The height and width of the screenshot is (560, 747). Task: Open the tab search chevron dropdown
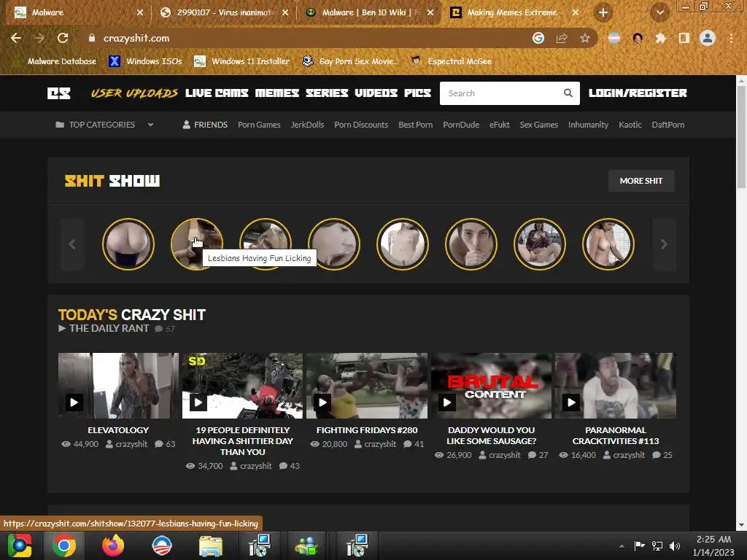pyautogui.click(x=659, y=12)
